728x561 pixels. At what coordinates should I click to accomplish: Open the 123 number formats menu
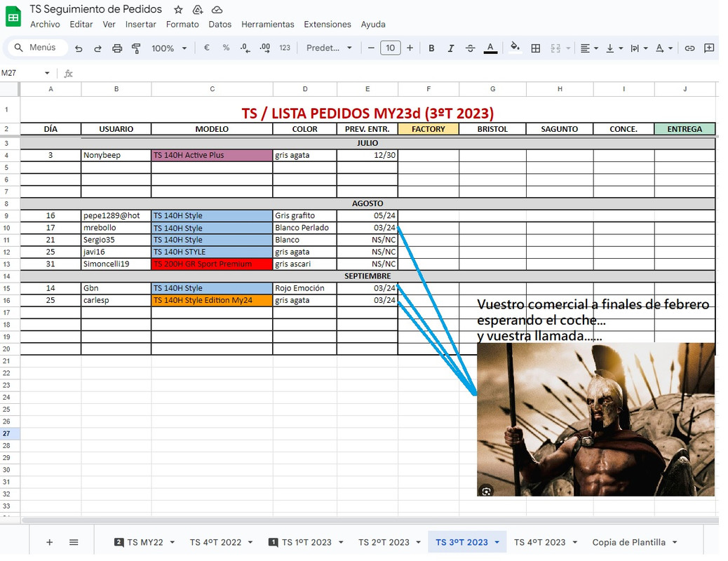[285, 48]
